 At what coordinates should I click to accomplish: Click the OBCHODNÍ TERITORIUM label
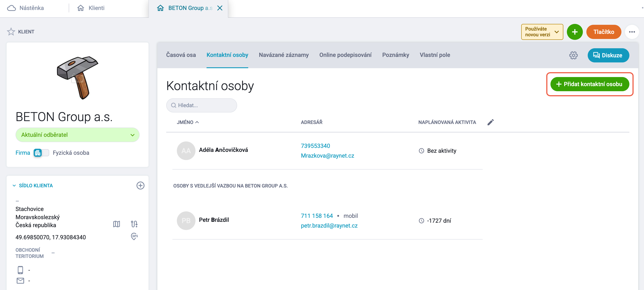click(29, 253)
